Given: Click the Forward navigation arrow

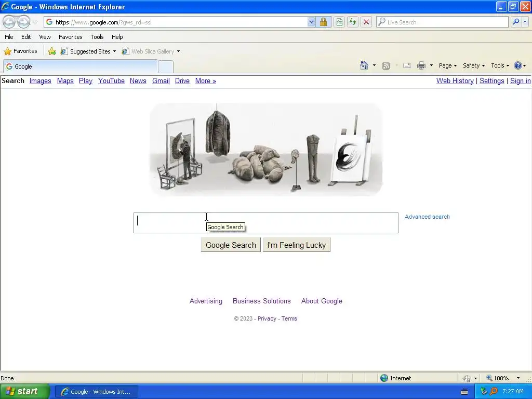Looking at the screenshot, I should [23, 22].
